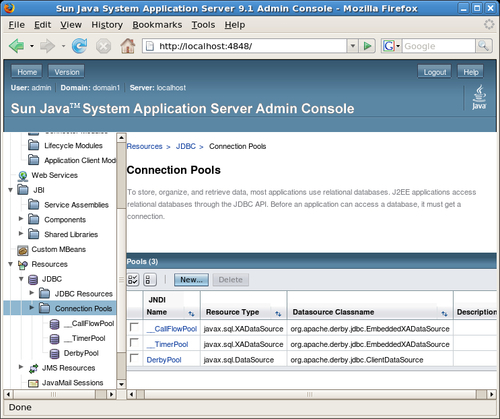The width and height of the screenshot is (500, 419).
Task: Click the Java logo in the banner
Action: [479, 97]
